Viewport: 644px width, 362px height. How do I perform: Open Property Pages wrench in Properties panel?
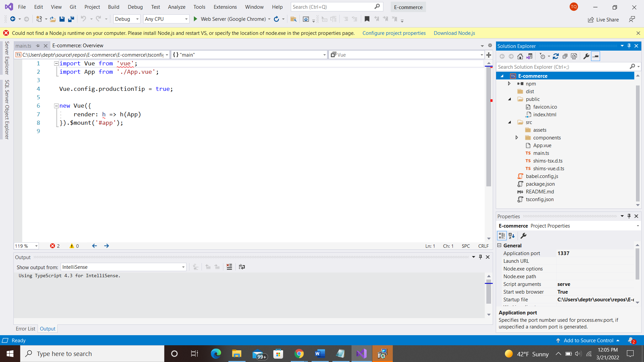pos(524,236)
